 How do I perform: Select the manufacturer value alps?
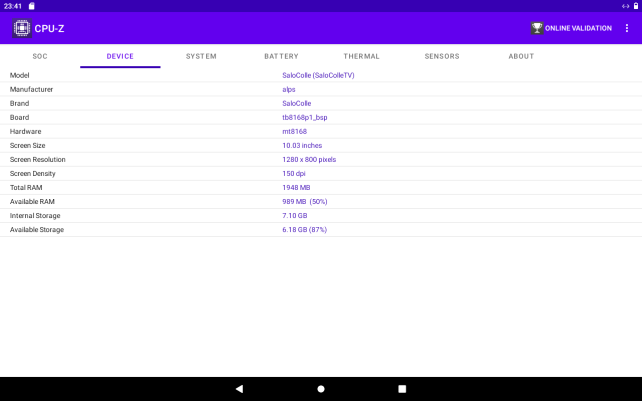289,89
